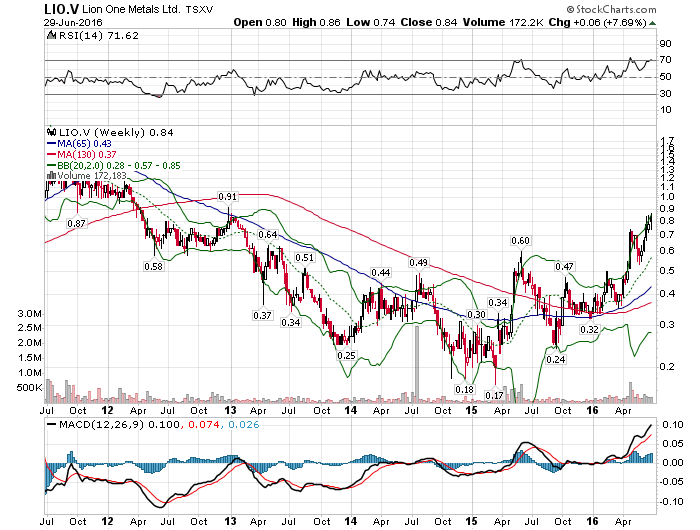Click the RSI(14) 71.62 label
Viewport: 700px width, 530px height.
pyautogui.click(x=99, y=35)
